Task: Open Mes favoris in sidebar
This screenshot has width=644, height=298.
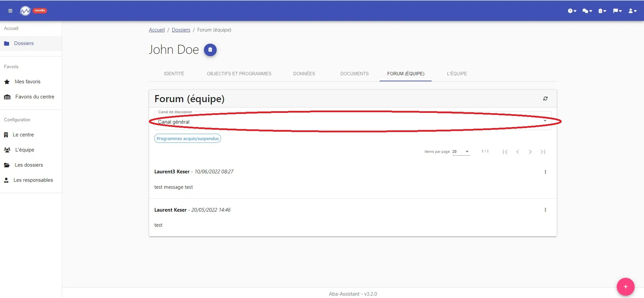Action: coord(31,82)
